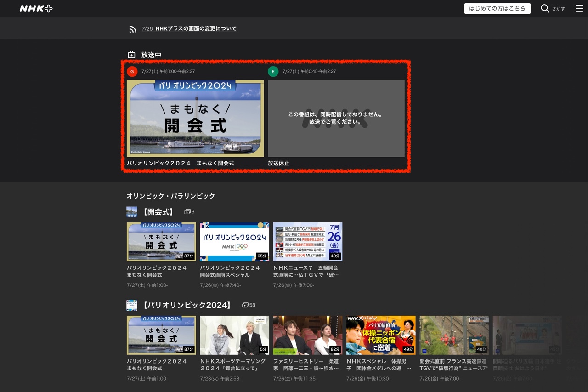Open the 82分 ファミリーヒストリー thumbnail
Viewport: 588px width, 392px height.
coord(308,335)
